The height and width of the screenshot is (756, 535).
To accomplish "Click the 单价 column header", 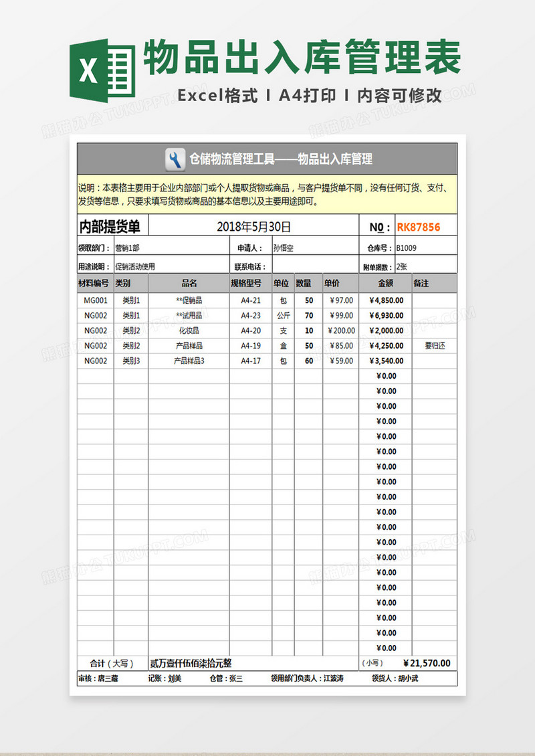I will pyautogui.click(x=341, y=283).
